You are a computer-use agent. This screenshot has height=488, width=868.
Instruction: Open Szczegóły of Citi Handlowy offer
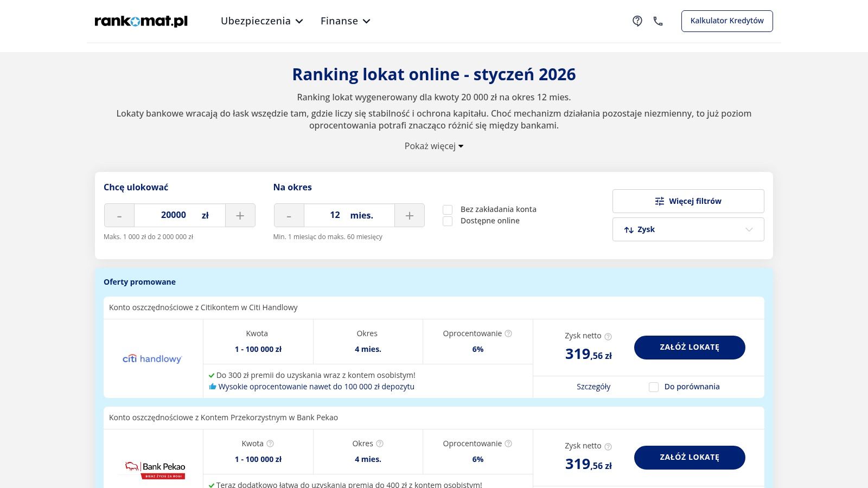pyautogui.click(x=593, y=387)
